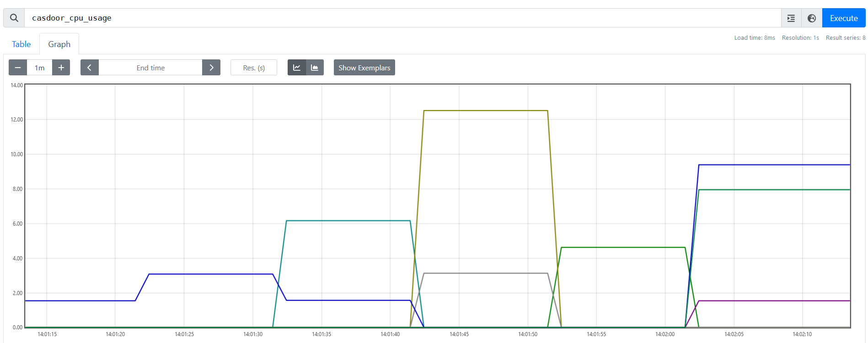Decrease the time range with minus button
This screenshot has height=343, width=868.
click(18, 68)
